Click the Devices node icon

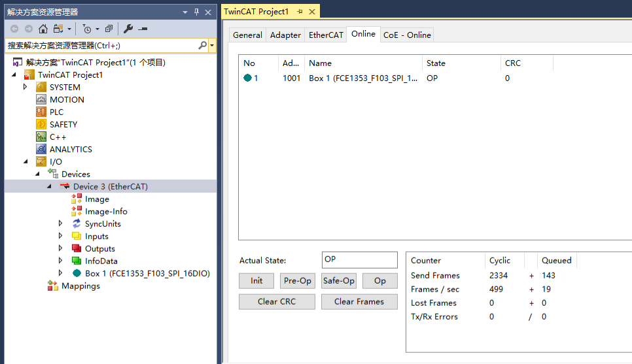53,174
